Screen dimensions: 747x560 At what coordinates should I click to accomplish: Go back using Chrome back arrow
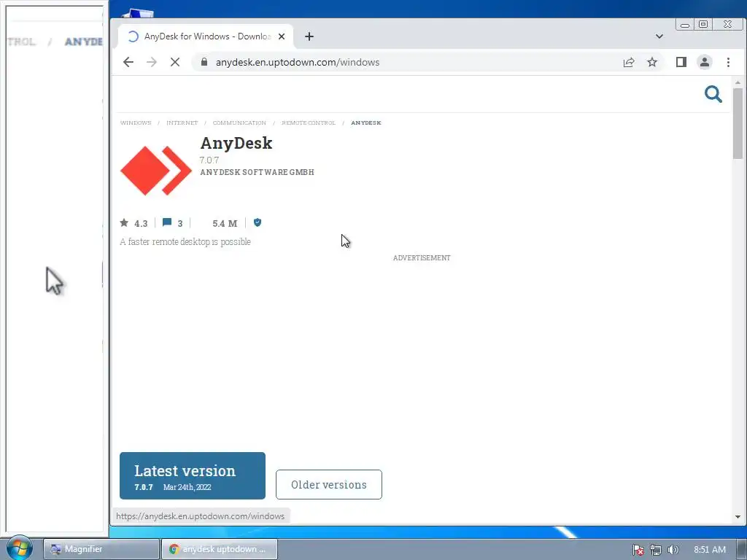128,62
